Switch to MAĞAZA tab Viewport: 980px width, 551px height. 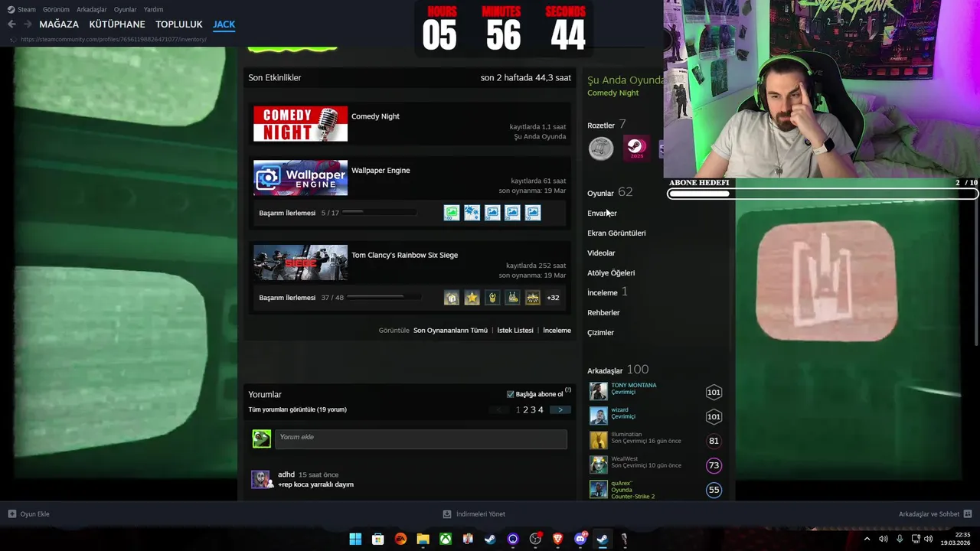[x=59, y=24]
